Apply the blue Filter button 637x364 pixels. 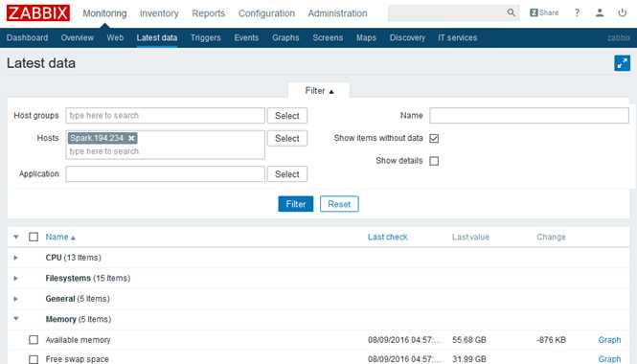pos(296,204)
